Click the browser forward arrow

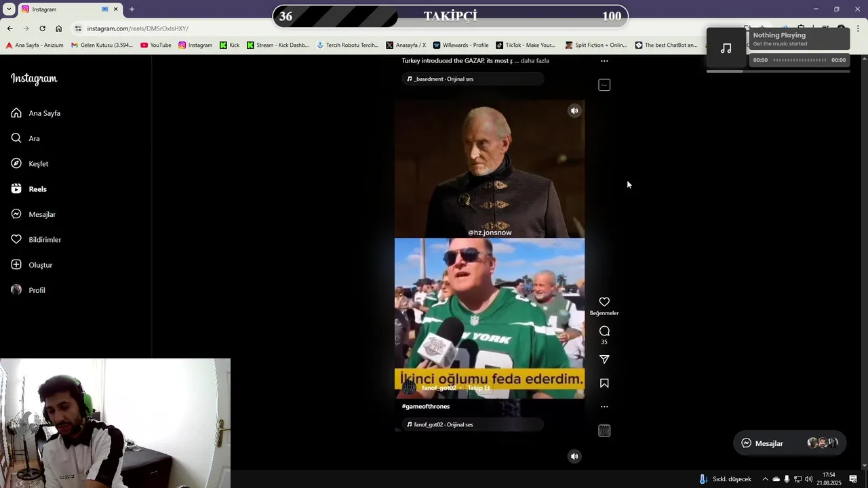[26, 28]
